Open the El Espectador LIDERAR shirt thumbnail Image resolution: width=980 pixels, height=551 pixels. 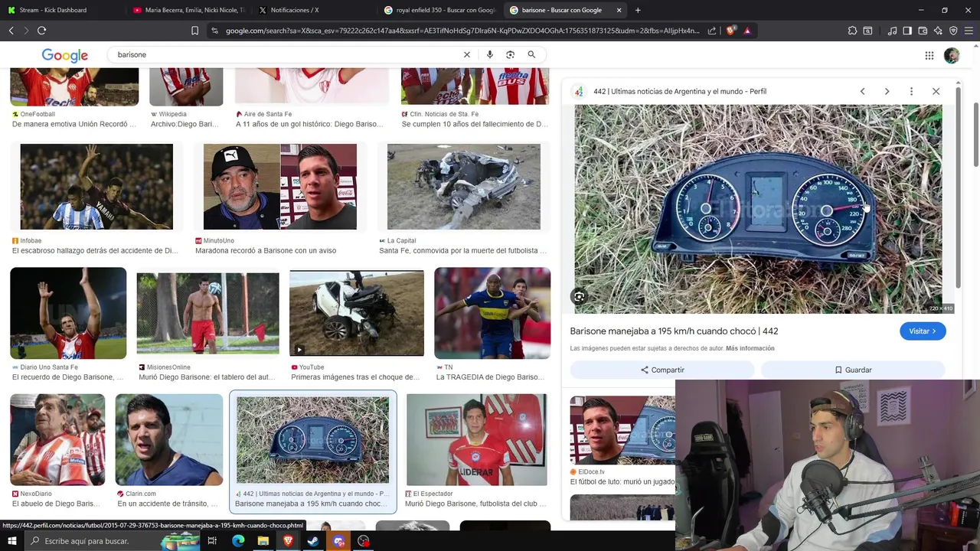coord(477,439)
